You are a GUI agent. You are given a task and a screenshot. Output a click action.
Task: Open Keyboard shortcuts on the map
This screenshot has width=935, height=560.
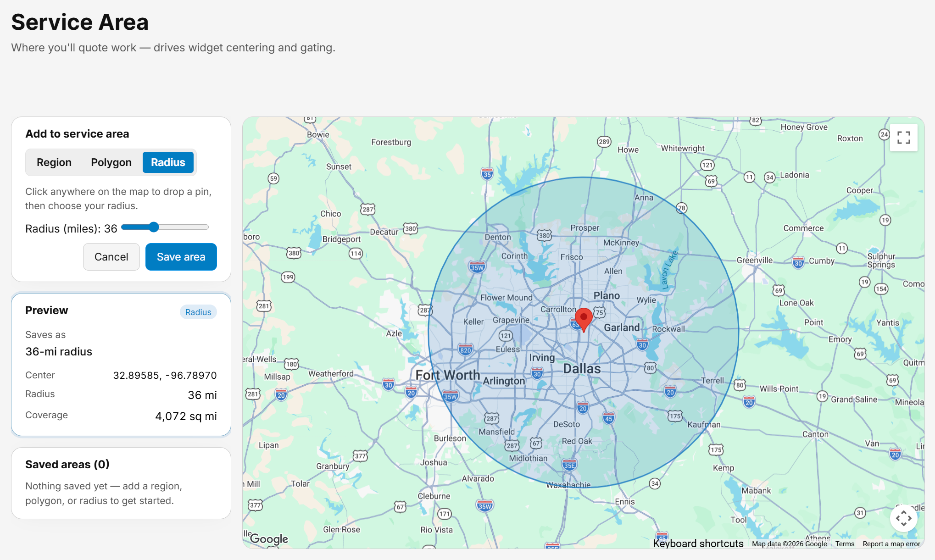tap(698, 543)
